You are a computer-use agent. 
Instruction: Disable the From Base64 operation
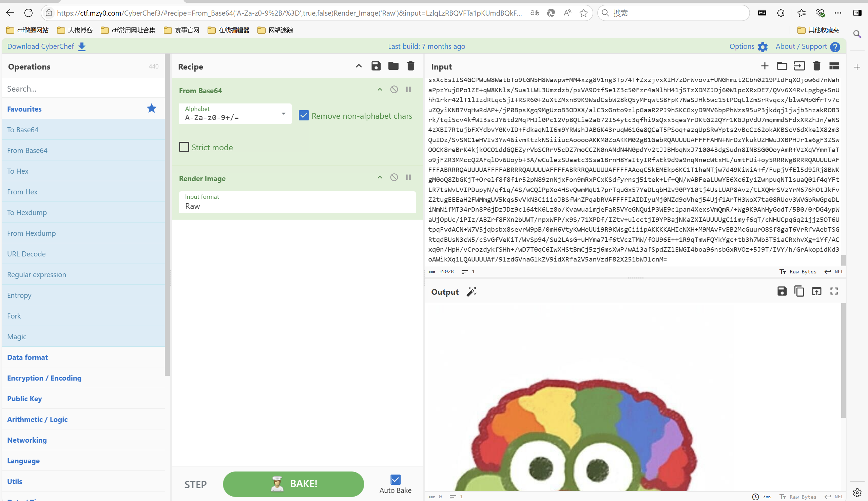point(394,90)
